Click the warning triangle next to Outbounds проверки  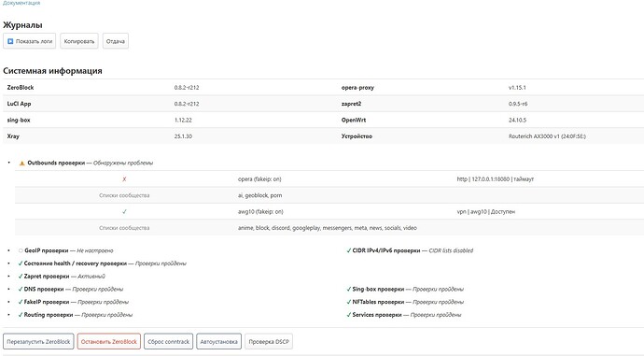[x=22, y=164]
